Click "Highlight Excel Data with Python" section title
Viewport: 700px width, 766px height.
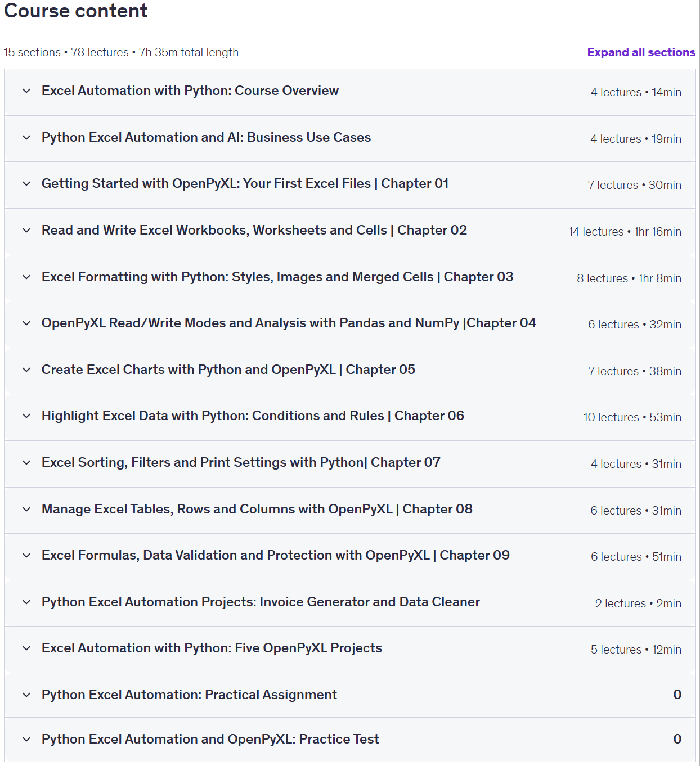(x=253, y=416)
